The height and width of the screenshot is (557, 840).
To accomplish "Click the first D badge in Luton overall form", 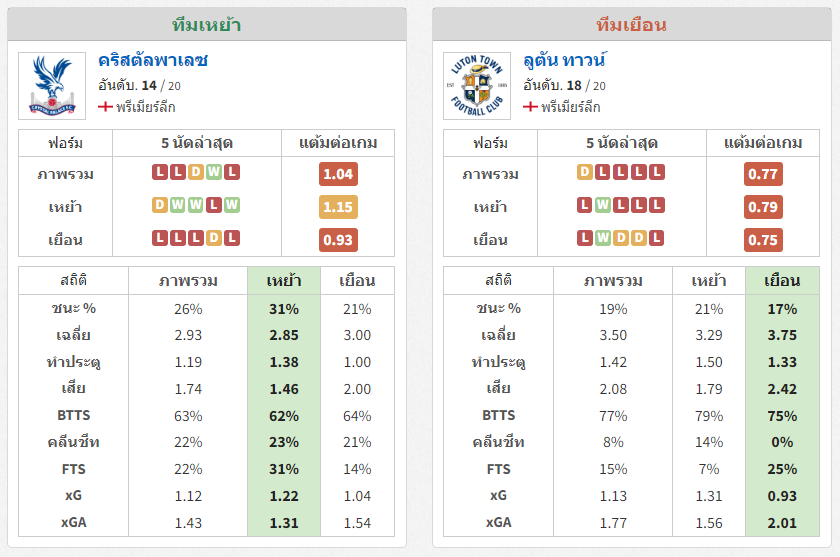I will pos(584,172).
